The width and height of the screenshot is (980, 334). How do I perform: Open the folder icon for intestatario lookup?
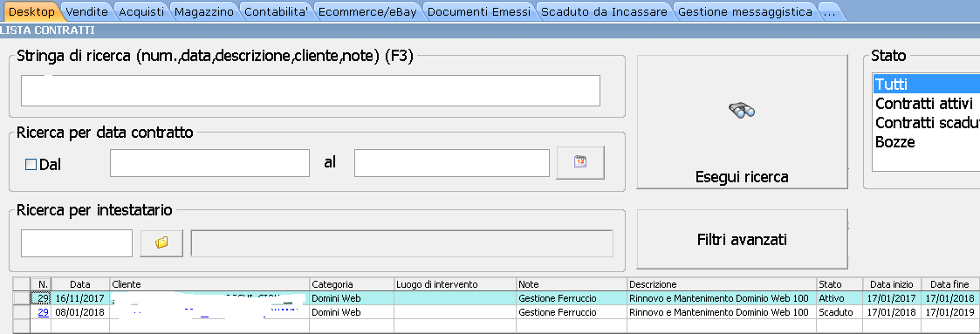(x=161, y=242)
